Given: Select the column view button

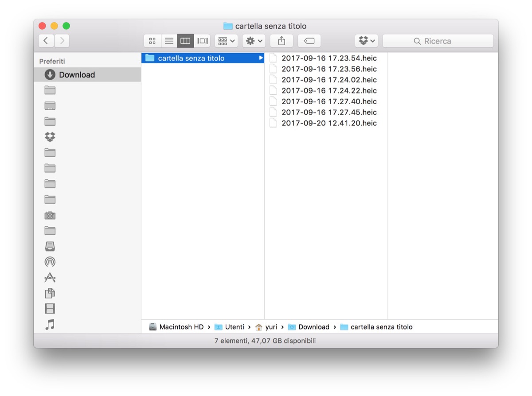Looking at the screenshot, I should (185, 41).
